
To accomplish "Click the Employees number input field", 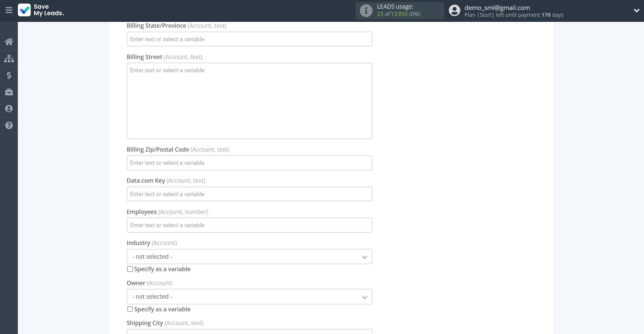I will [x=249, y=225].
